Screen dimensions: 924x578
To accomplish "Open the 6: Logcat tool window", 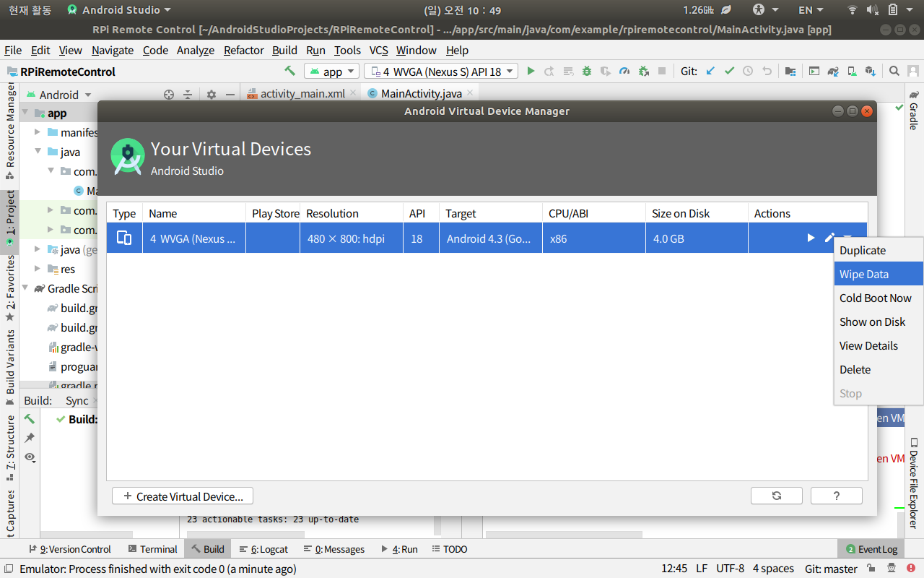I will pos(263,549).
